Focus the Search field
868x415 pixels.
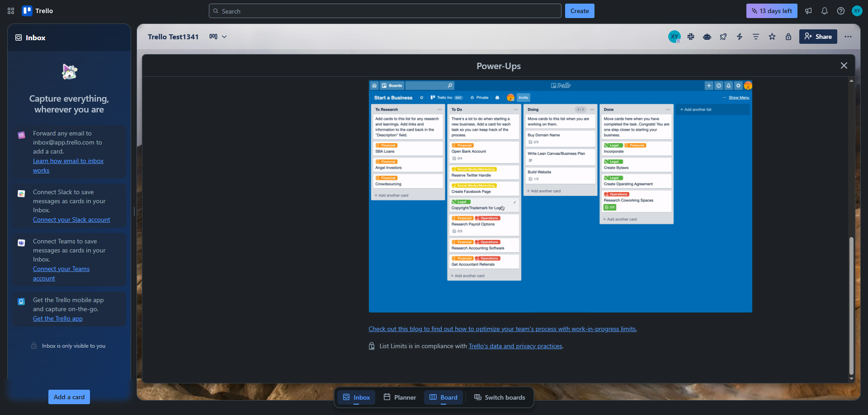(x=385, y=11)
